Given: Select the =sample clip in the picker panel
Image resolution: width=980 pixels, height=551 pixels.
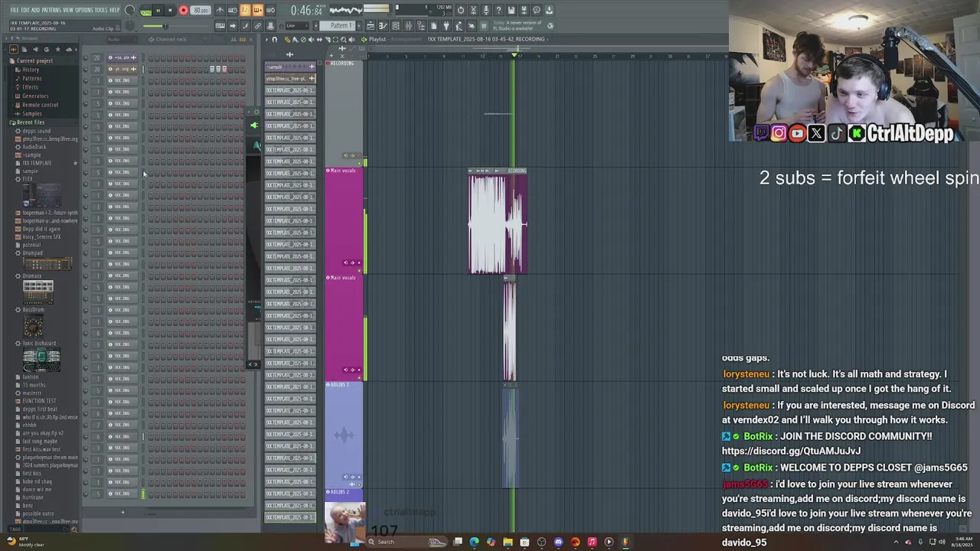Looking at the screenshot, I should [x=290, y=67].
